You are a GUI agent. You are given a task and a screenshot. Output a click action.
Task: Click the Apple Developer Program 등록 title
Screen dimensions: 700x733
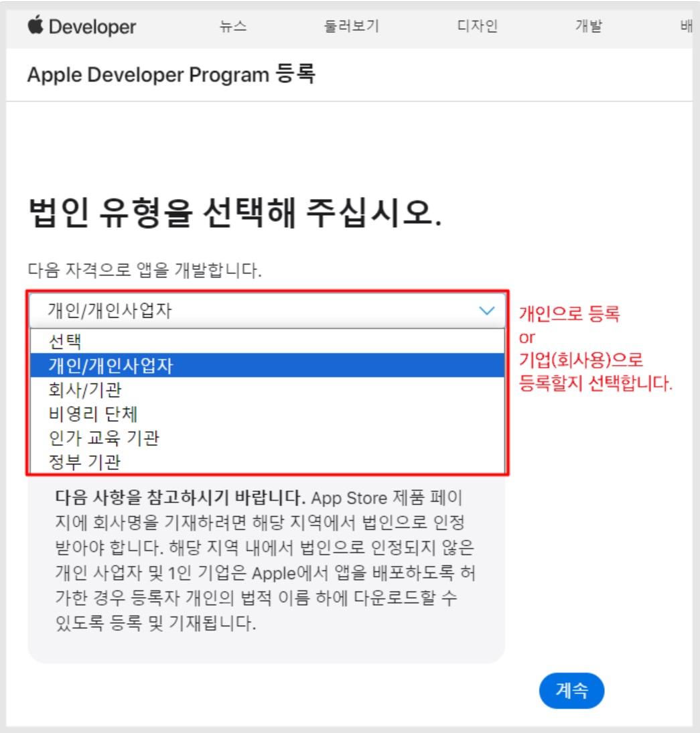pyautogui.click(x=171, y=74)
